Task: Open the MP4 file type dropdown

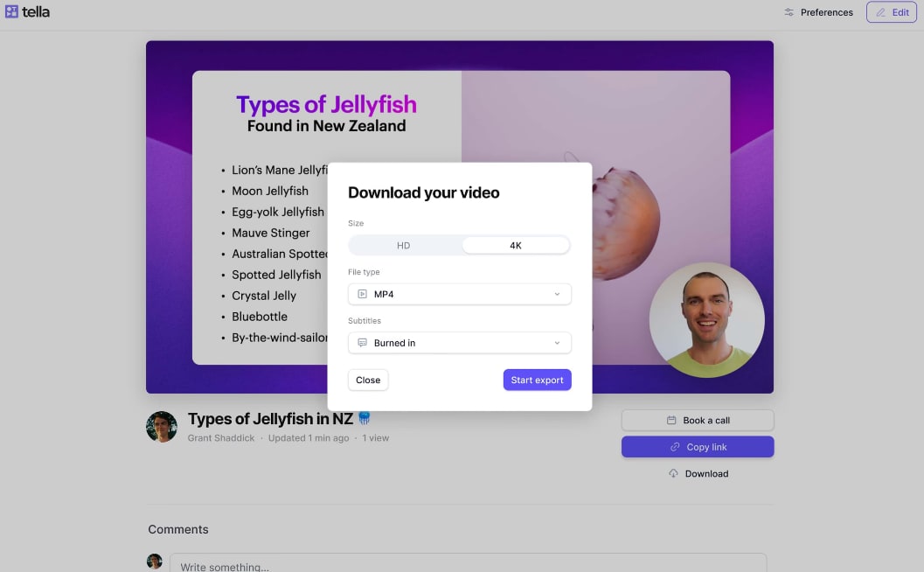Action: 459,294
